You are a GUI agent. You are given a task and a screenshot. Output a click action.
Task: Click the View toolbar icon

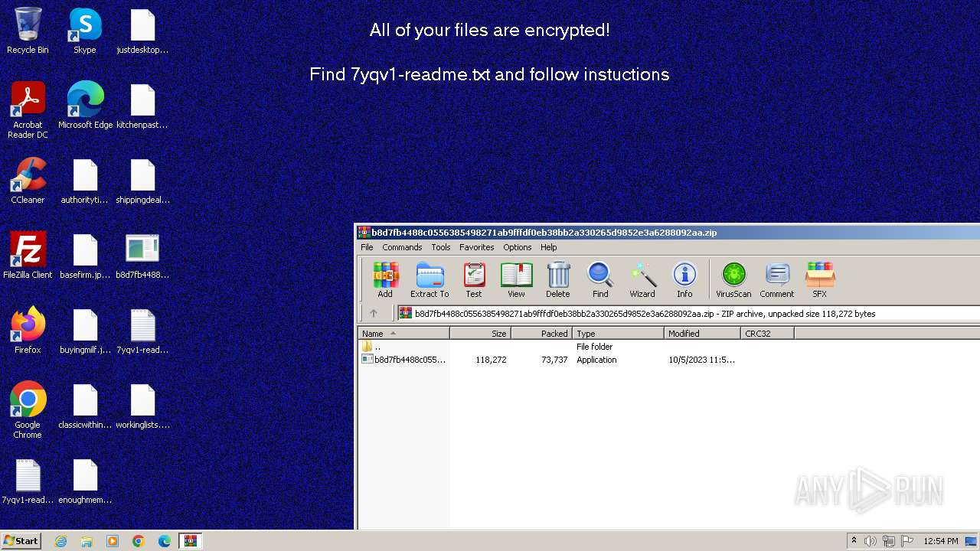click(516, 279)
